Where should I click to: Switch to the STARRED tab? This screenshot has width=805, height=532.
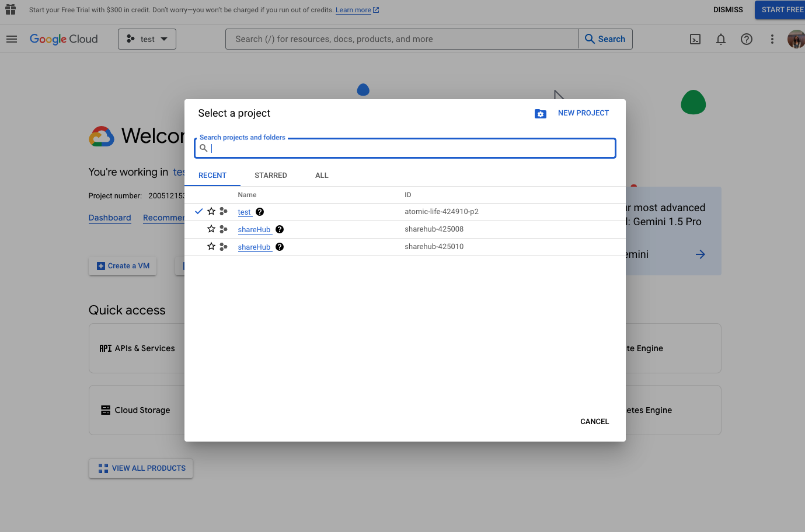click(271, 176)
